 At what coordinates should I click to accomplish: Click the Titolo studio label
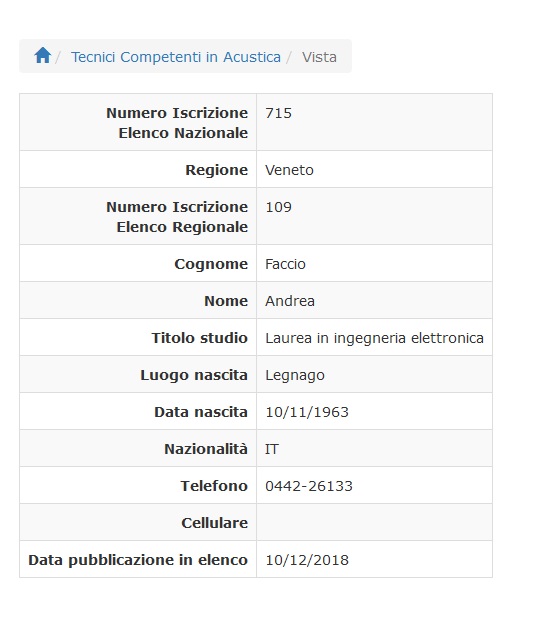[x=199, y=338]
